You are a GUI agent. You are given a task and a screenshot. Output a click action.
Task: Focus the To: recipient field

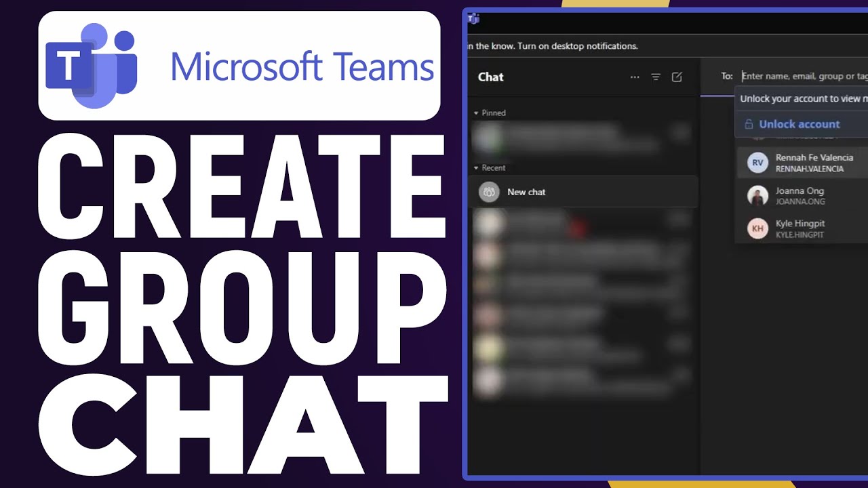click(804, 77)
